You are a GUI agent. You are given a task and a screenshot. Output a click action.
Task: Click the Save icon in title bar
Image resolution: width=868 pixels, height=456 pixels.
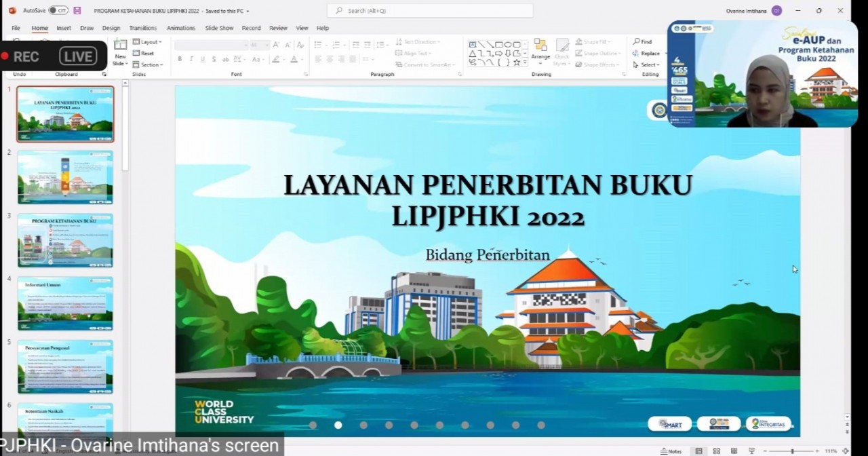[x=77, y=11]
